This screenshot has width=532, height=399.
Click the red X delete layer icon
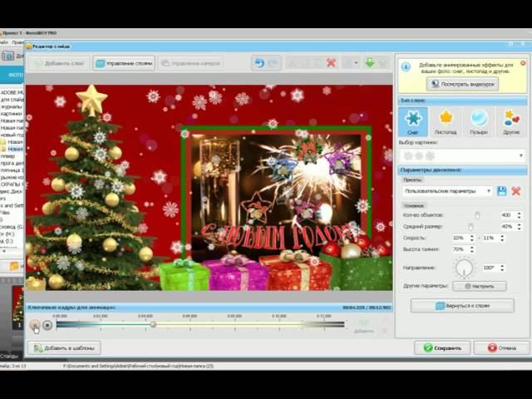331,63
